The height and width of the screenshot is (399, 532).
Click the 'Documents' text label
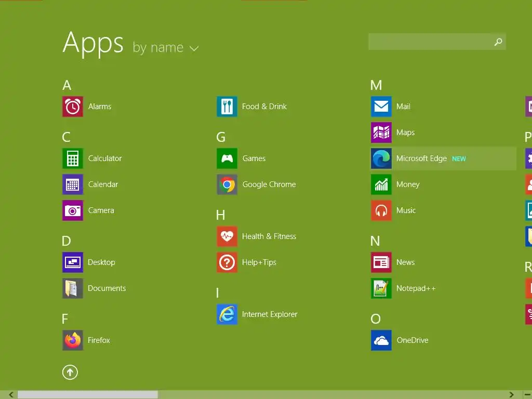click(x=107, y=288)
